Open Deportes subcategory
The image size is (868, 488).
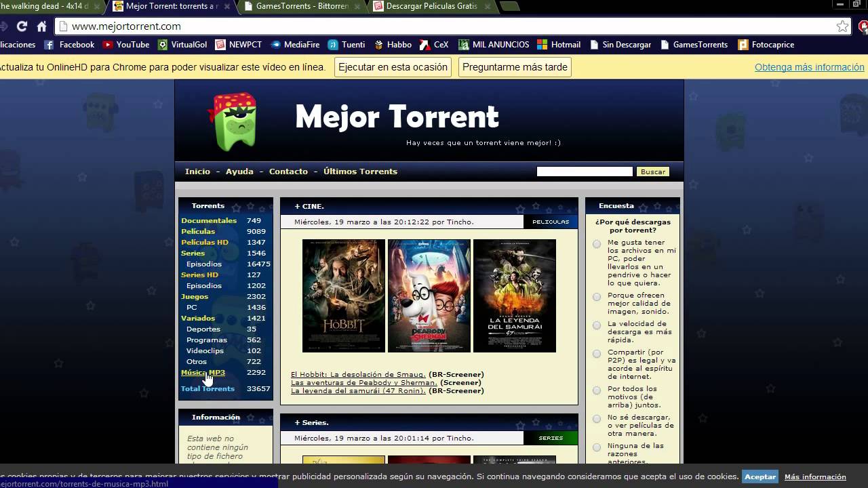tap(203, 329)
